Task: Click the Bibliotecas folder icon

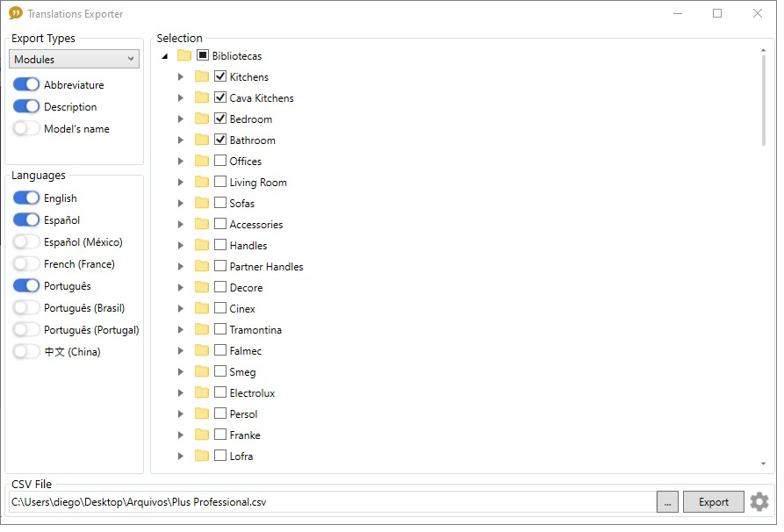Action: pyautogui.click(x=185, y=56)
